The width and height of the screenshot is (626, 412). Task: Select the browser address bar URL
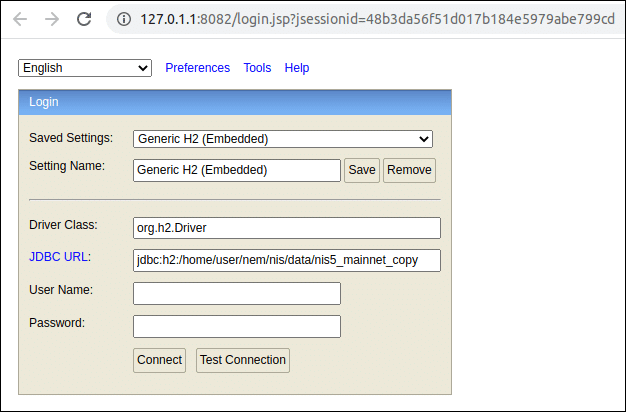(x=377, y=19)
